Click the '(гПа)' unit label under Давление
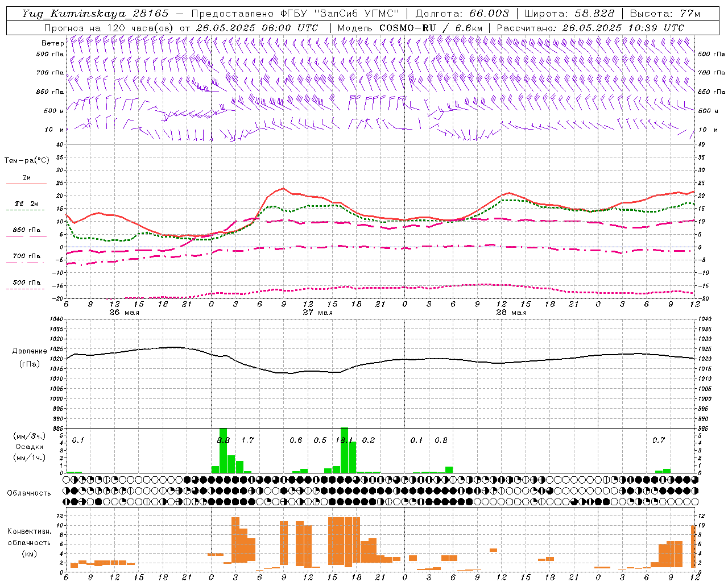This screenshot has height=582, width=728. point(30,364)
